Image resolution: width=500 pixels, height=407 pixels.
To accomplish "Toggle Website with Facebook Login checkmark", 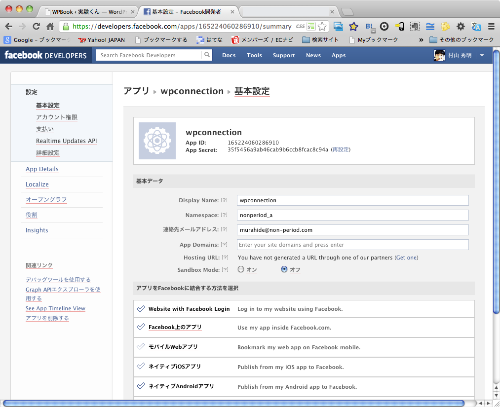I will (141, 309).
